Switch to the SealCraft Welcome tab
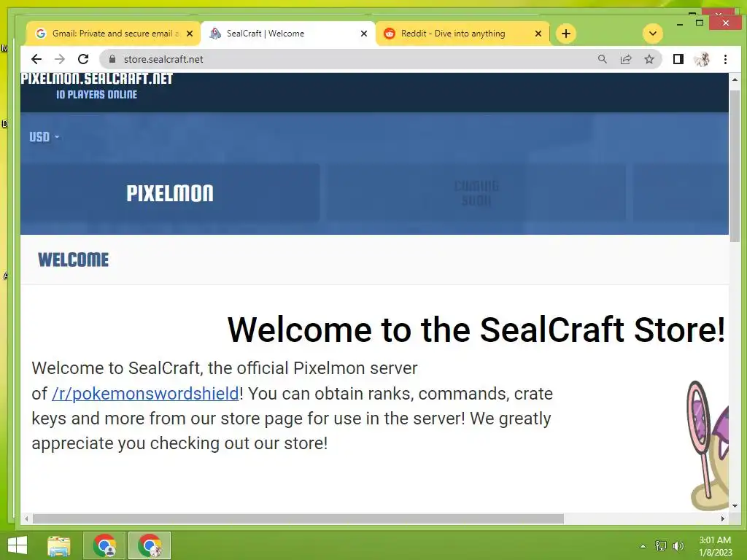Image resolution: width=747 pixels, height=560 pixels. [x=287, y=34]
